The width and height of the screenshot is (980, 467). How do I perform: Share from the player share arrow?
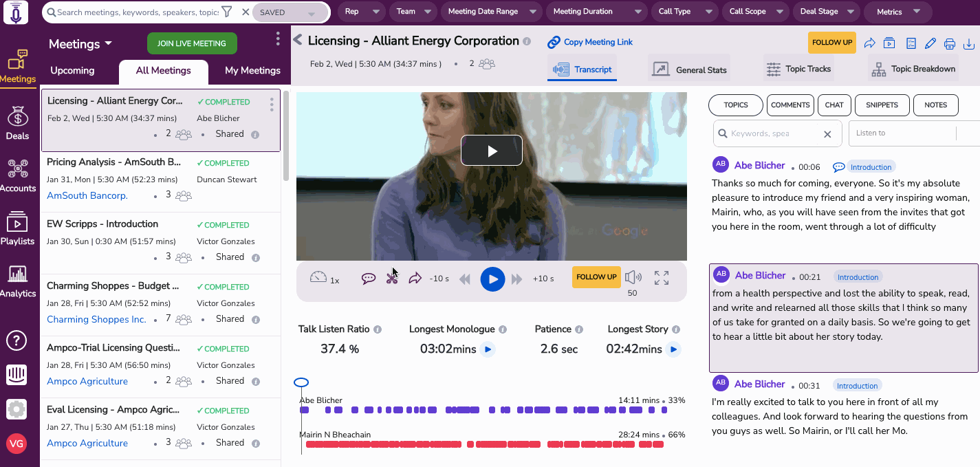(415, 278)
